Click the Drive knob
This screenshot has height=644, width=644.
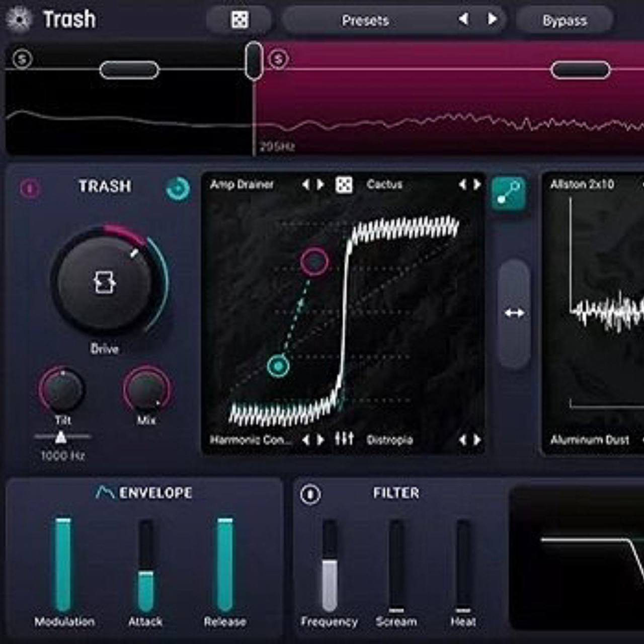[x=105, y=283]
